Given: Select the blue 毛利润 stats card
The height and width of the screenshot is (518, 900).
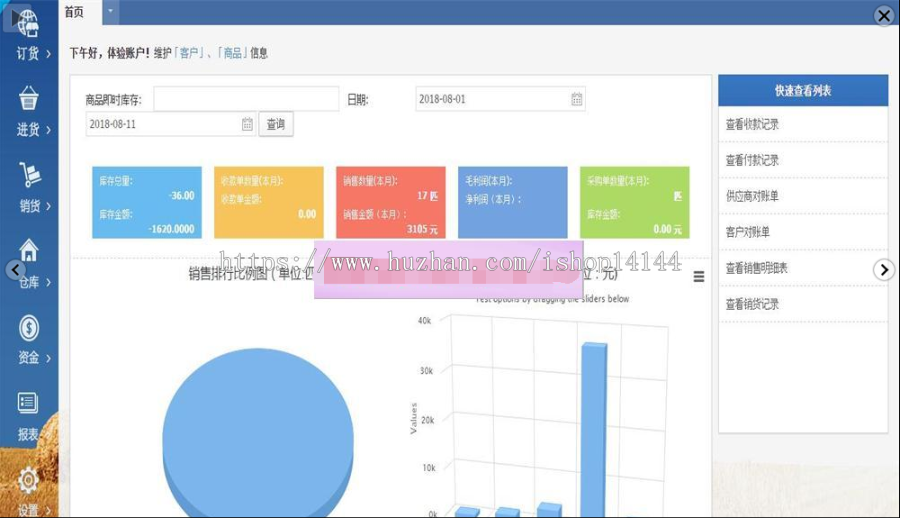Looking at the screenshot, I should [x=513, y=202].
